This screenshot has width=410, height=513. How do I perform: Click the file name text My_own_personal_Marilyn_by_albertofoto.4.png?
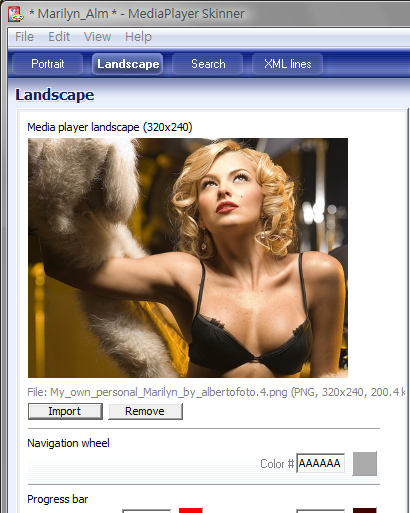(169, 392)
